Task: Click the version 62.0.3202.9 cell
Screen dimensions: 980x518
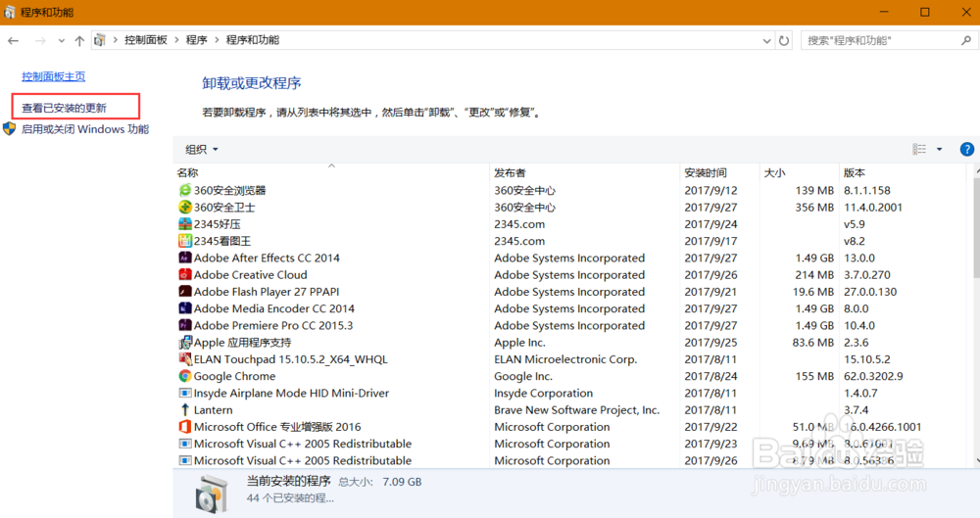Action: (873, 376)
